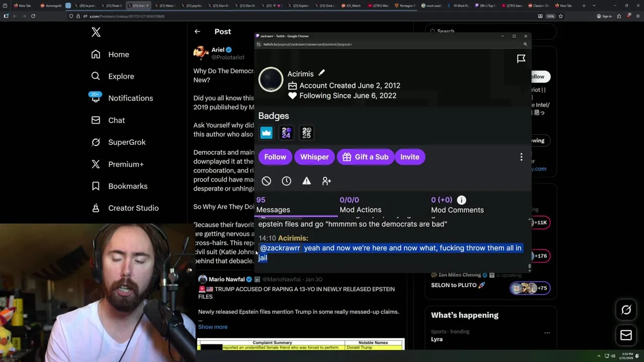Click the Notifications bell icon
644x362 pixels.
coord(96,98)
